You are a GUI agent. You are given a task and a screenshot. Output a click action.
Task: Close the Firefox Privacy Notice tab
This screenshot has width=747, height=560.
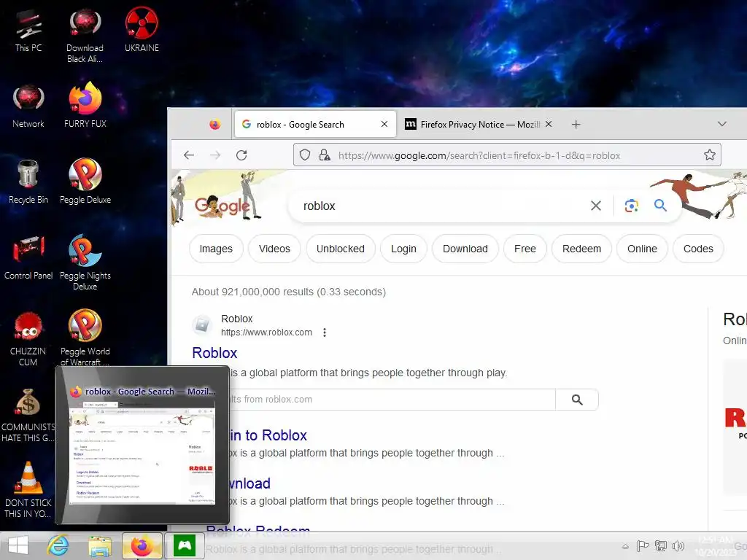click(x=549, y=124)
